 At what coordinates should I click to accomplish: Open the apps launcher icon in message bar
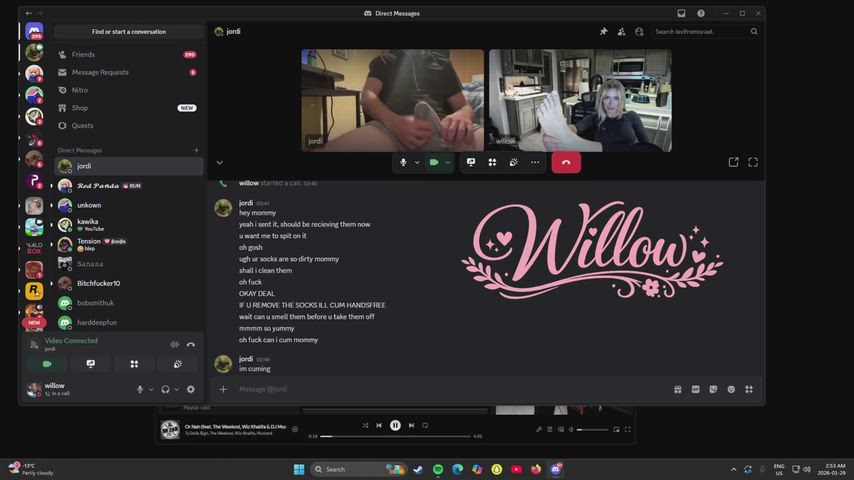pos(749,389)
